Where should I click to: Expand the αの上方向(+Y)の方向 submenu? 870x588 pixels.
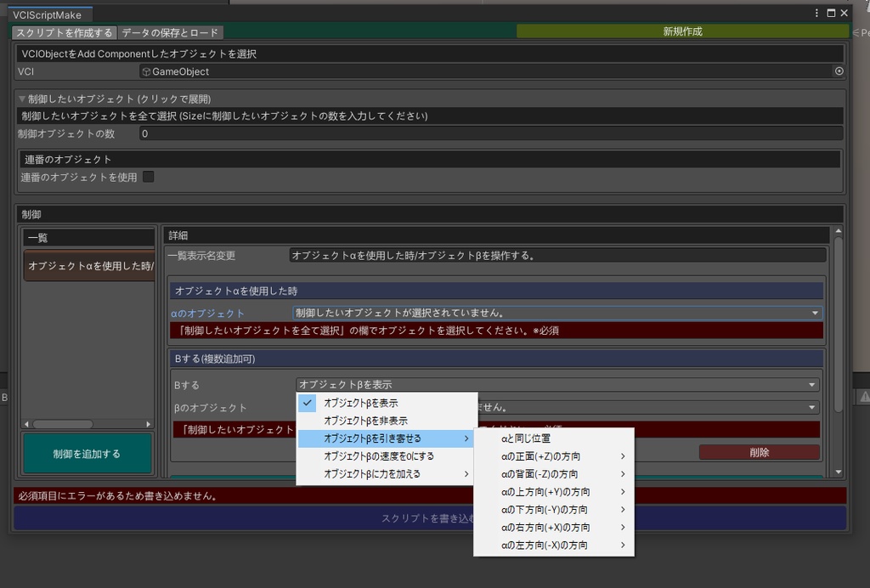point(553,491)
